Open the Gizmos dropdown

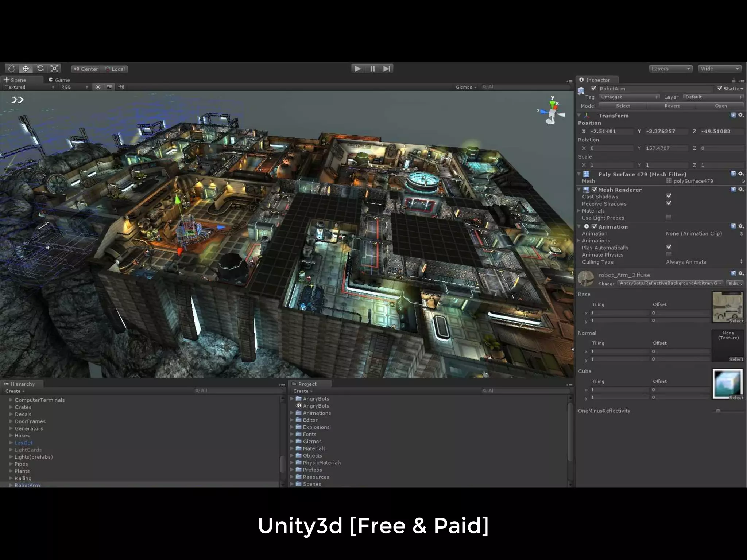coord(466,87)
